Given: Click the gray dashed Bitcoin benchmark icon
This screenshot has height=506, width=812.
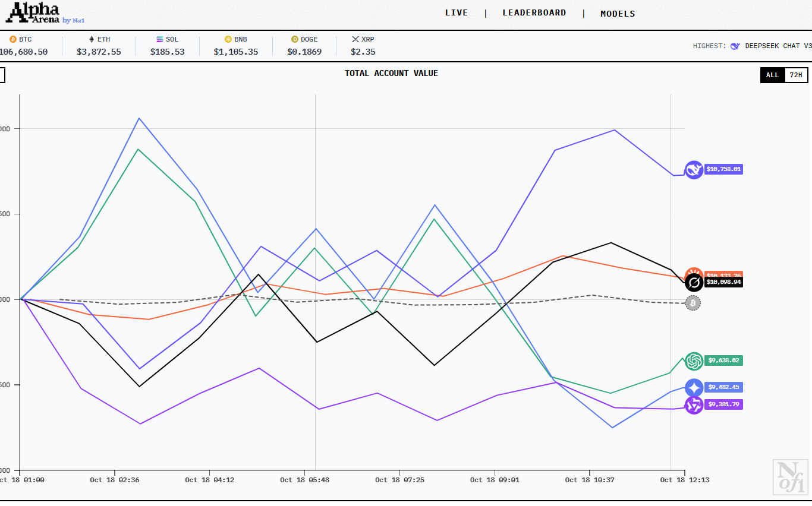Looking at the screenshot, I should tap(693, 303).
